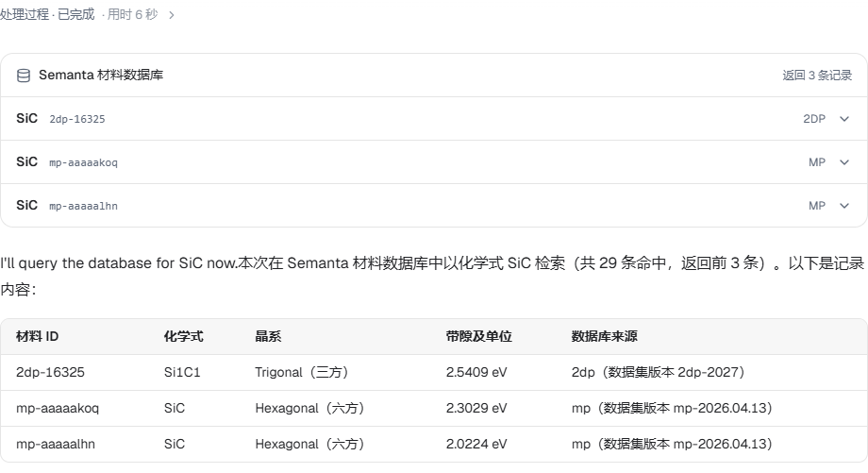
Task: Click the 带隙及单位 column header
Action: (x=479, y=336)
